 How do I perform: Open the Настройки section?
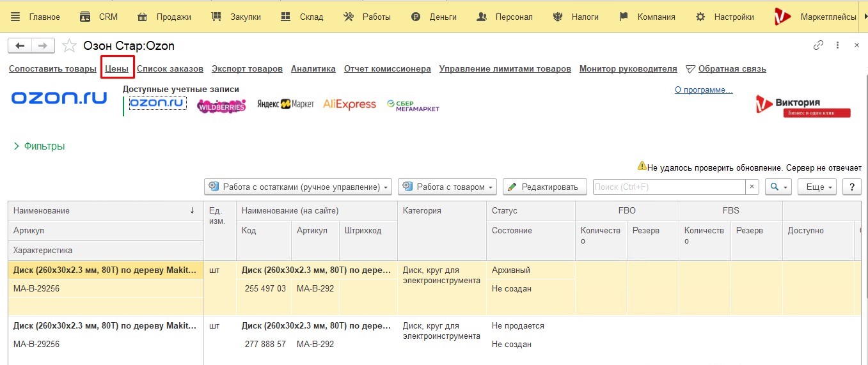(725, 17)
